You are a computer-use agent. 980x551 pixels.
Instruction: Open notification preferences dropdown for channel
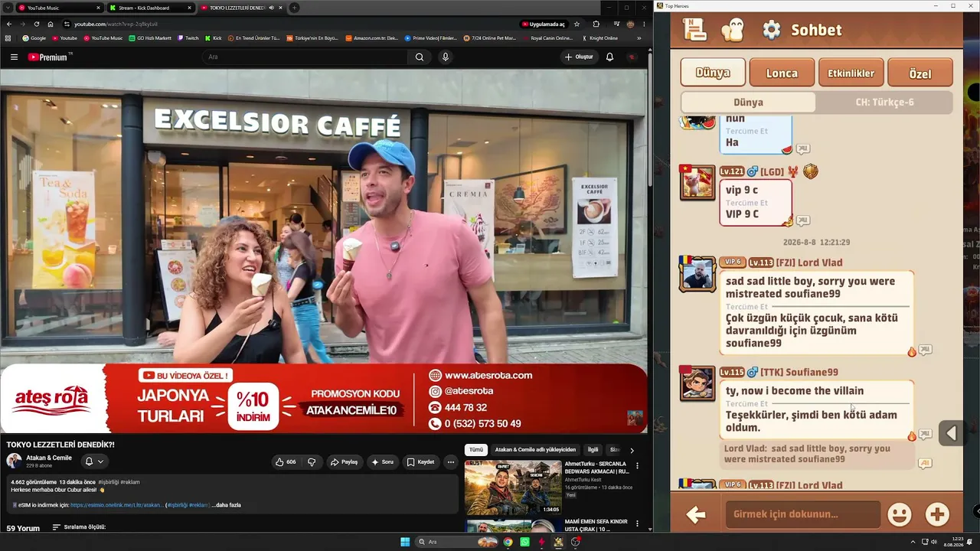click(x=94, y=461)
